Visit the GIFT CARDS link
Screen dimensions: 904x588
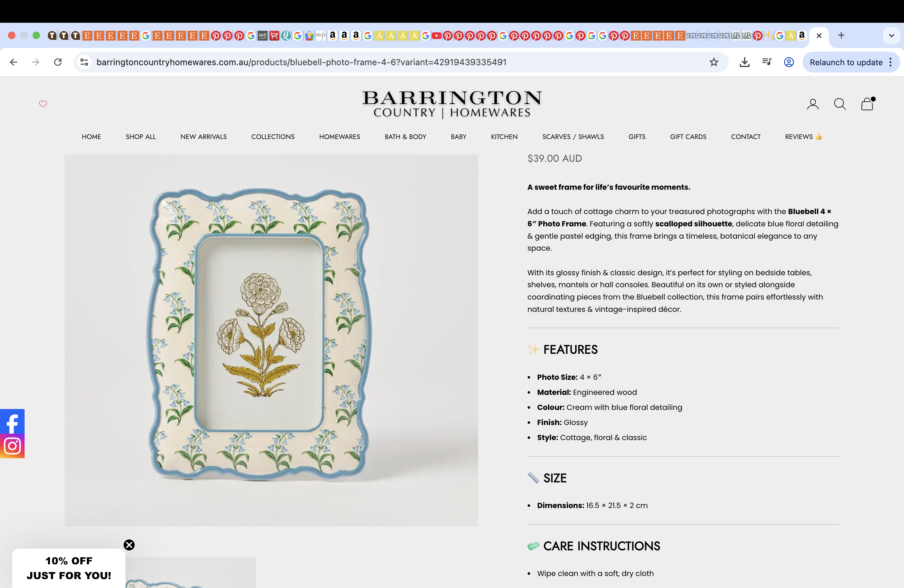[x=688, y=137]
